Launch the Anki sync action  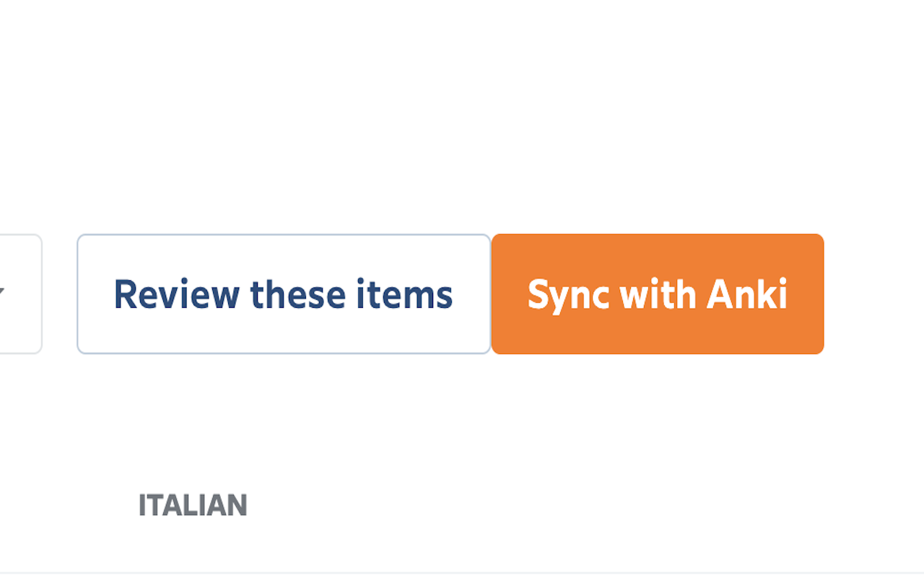[x=657, y=294]
